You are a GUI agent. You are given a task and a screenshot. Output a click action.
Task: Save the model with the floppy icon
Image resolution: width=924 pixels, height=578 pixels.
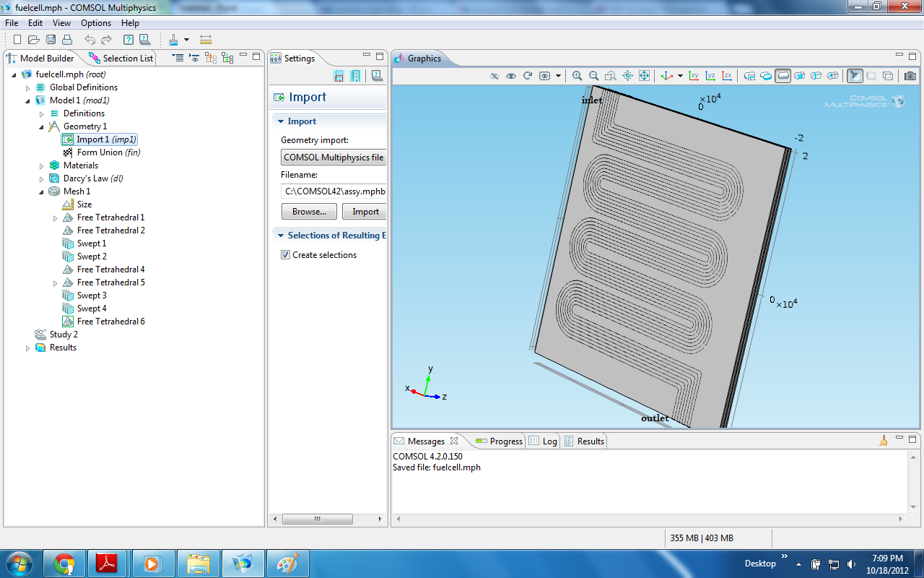click(x=51, y=40)
